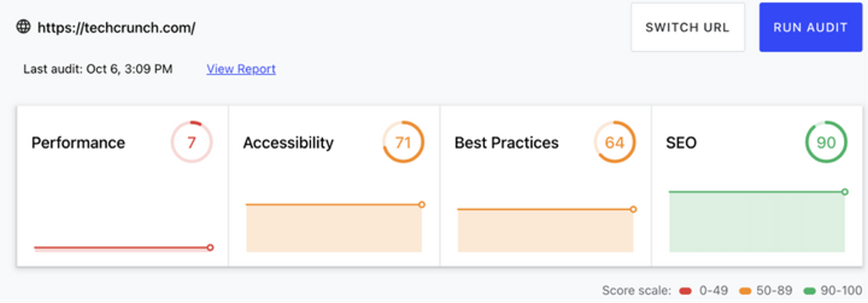The image size is (868, 303).
Task: Click the Accessibility trend chart endpoint
Action: pyautogui.click(x=422, y=205)
